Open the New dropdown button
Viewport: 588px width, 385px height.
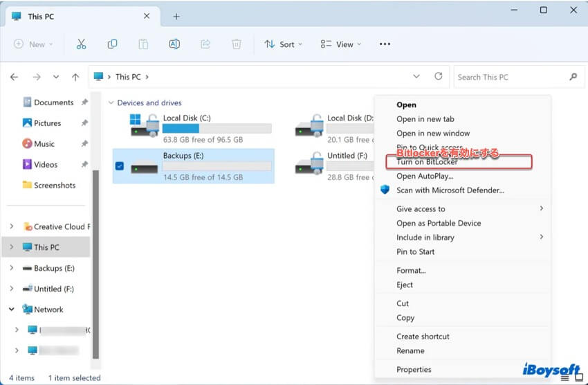tap(33, 44)
